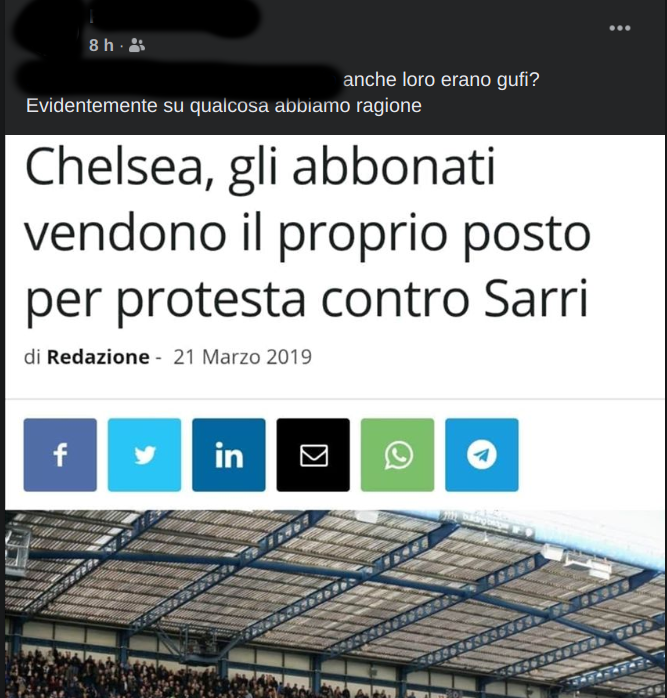Screen dimensions: 667x698
Task: Share the article on LinkedIn
Action: coord(229,455)
